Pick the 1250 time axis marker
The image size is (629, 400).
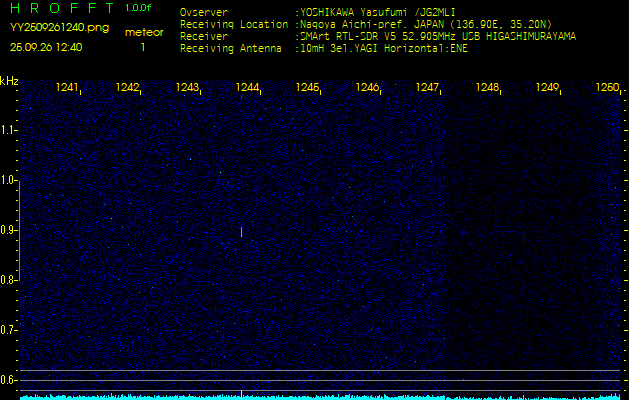[607, 88]
